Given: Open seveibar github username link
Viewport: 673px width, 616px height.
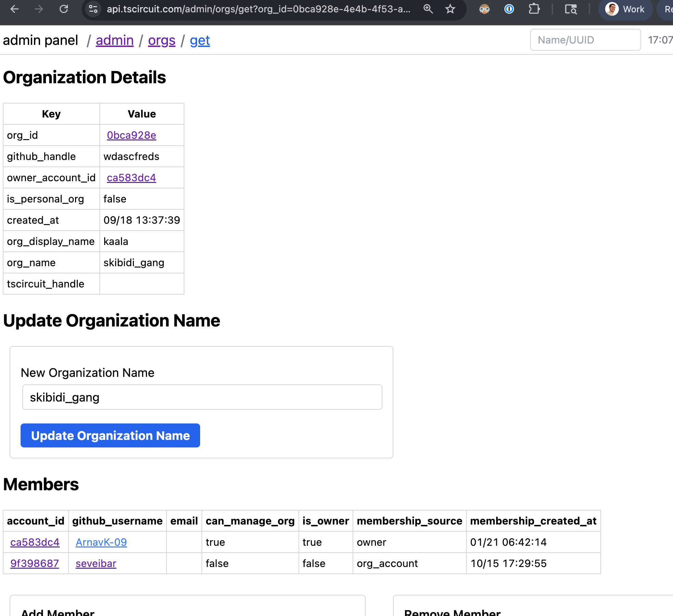Looking at the screenshot, I should point(96,564).
